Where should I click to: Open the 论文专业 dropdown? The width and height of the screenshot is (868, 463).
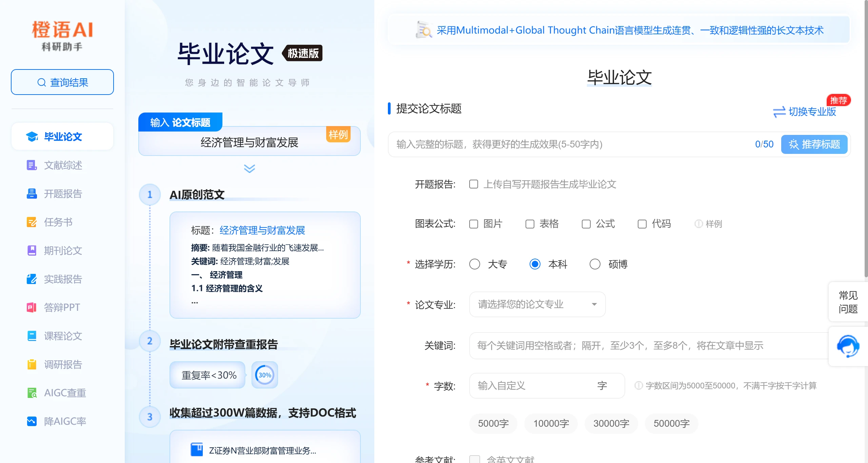point(537,304)
